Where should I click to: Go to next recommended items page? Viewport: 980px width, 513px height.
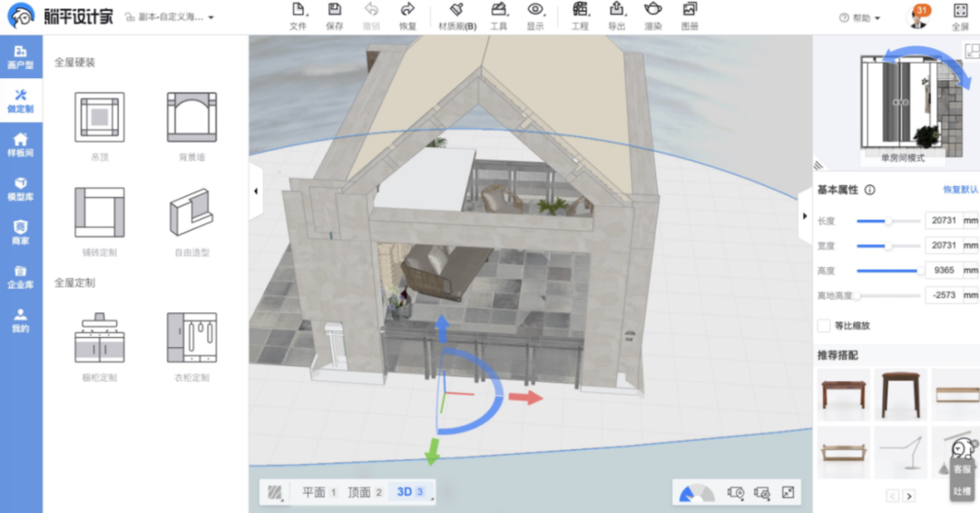(909, 496)
